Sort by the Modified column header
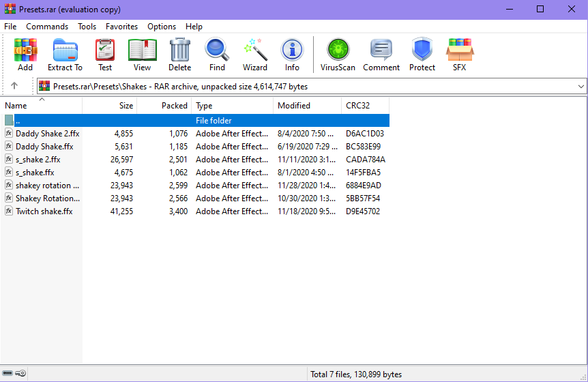The height and width of the screenshot is (382, 588). click(307, 106)
